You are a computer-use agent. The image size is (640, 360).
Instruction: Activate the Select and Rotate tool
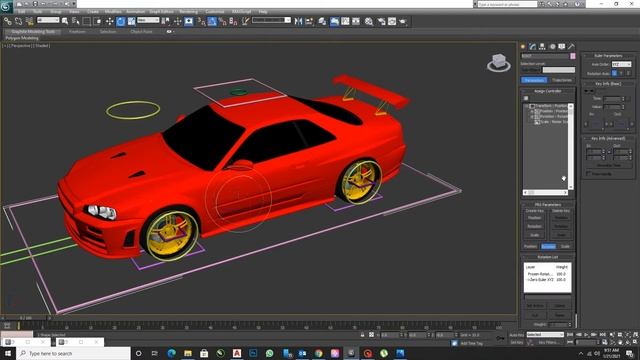click(x=120, y=21)
